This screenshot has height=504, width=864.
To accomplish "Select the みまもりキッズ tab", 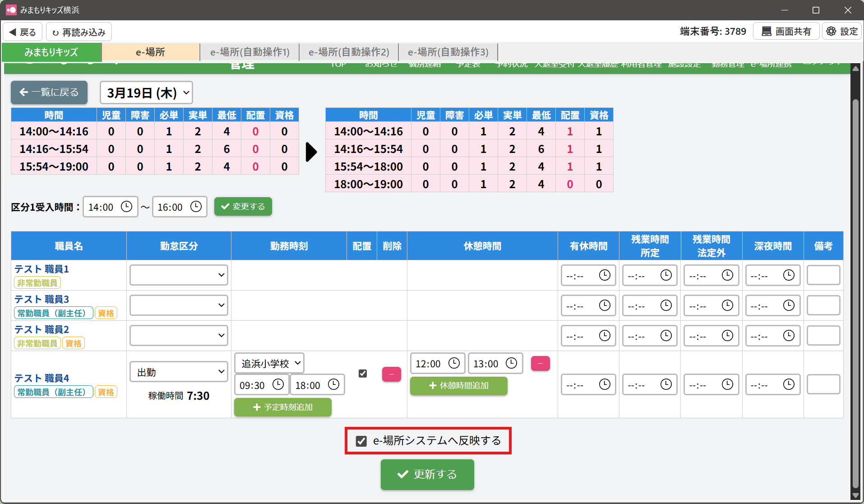I will pyautogui.click(x=51, y=52).
